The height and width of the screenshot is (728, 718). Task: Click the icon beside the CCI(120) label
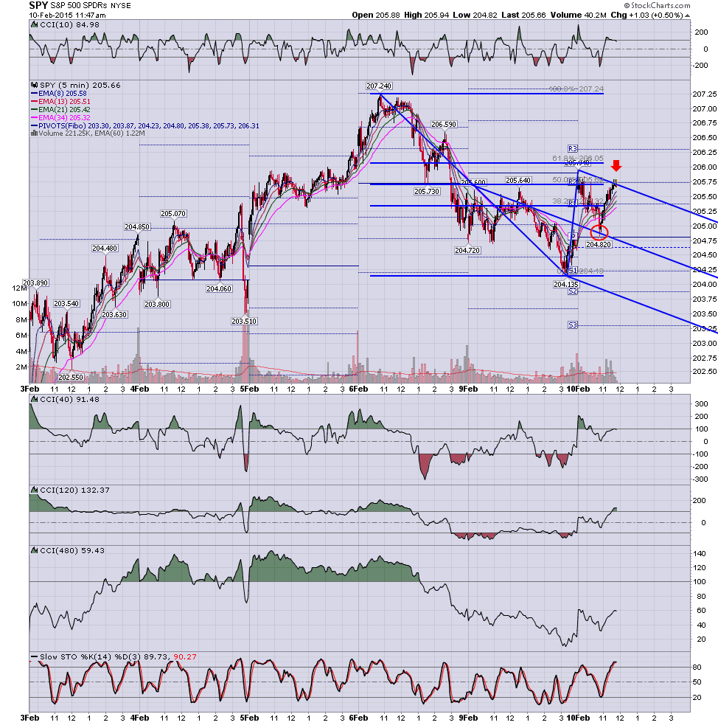34,490
